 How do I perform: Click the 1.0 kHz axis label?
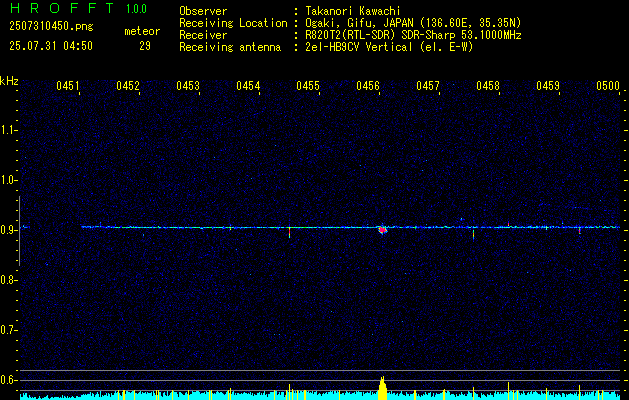pyautogui.click(x=8, y=180)
